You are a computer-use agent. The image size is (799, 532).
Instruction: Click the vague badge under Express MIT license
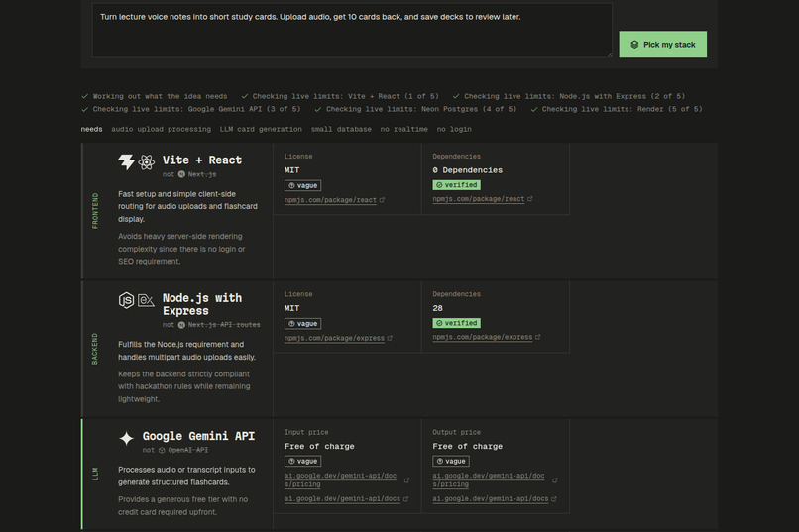point(302,324)
